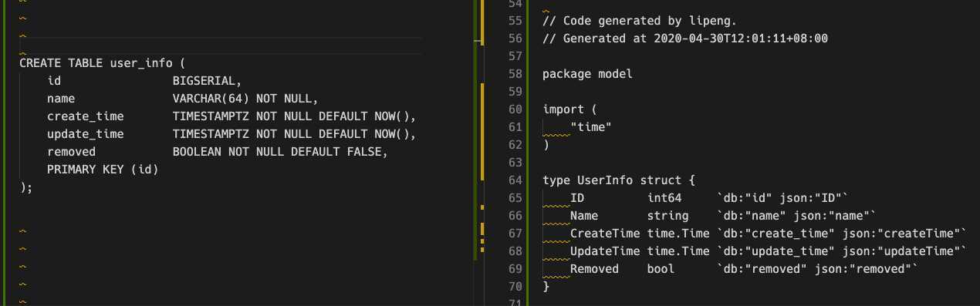Image resolution: width=980 pixels, height=306 pixels.
Task: Click the removed column name in SQL
Action: [71, 152]
